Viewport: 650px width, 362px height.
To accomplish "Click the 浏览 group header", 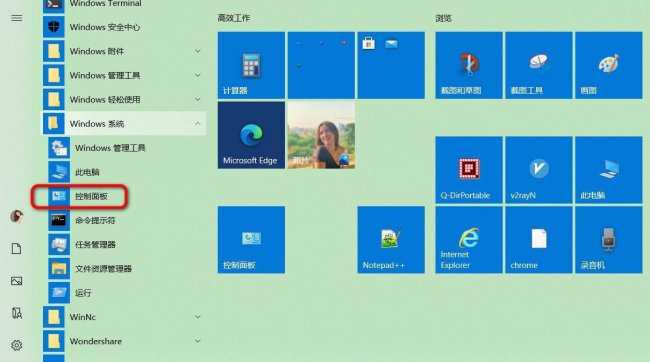I will click(443, 18).
